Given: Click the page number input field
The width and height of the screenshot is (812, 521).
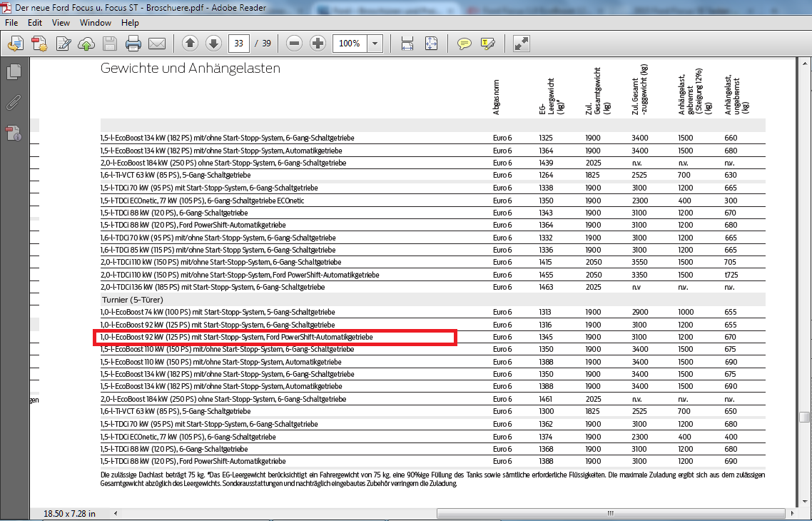Looking at the screenshot, I should coord(238,44).
